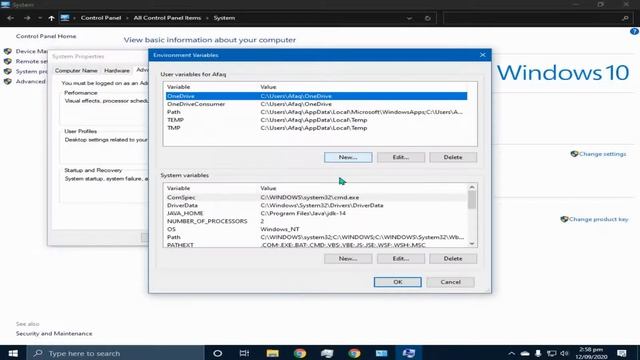Open Advanced system settings shield icon

point(7,81)
